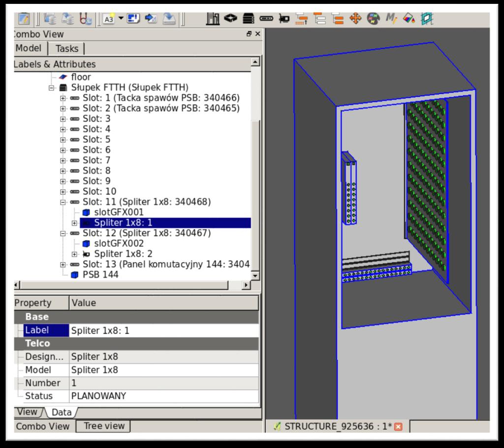Click the download-to-tray toolbar icon
Image resolution: width=504 pixels, height=448 pixels.
coord(169,19)
